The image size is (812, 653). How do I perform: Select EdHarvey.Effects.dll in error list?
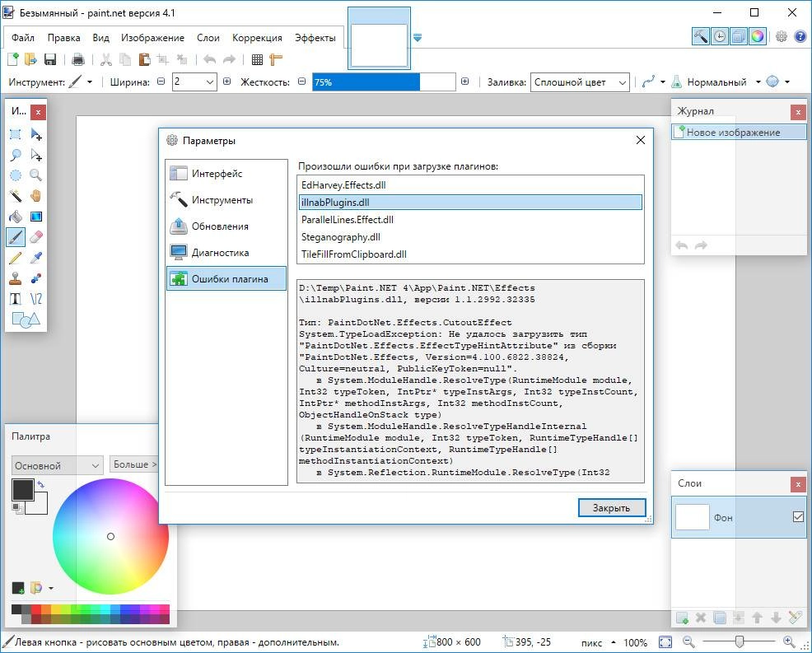pos(470,185)
